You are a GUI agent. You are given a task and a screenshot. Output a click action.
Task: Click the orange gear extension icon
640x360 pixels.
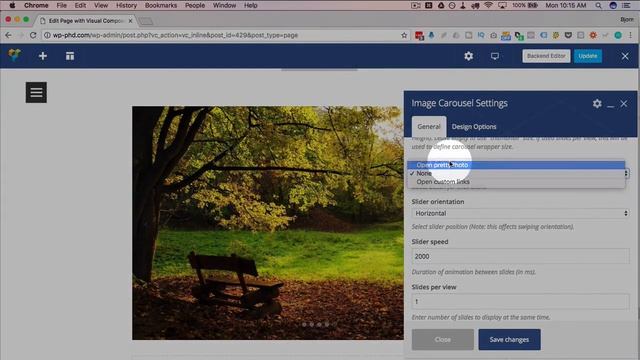click(593, 36)
